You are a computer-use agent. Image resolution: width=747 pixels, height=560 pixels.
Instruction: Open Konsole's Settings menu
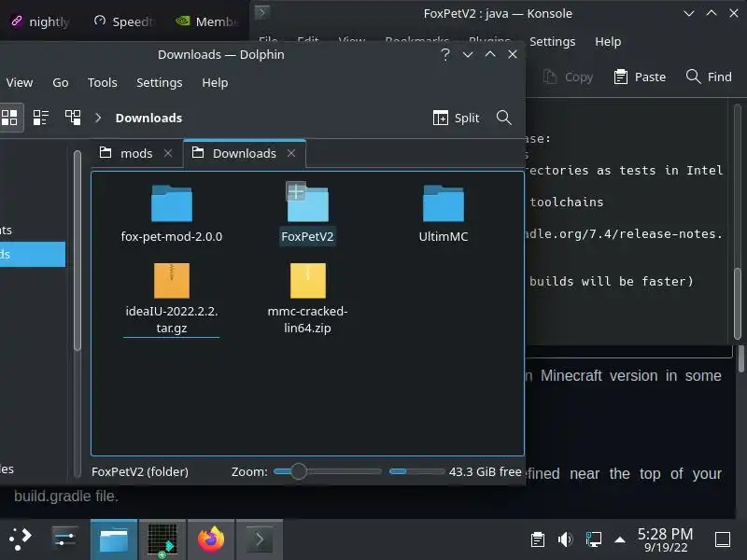[552, 41]
